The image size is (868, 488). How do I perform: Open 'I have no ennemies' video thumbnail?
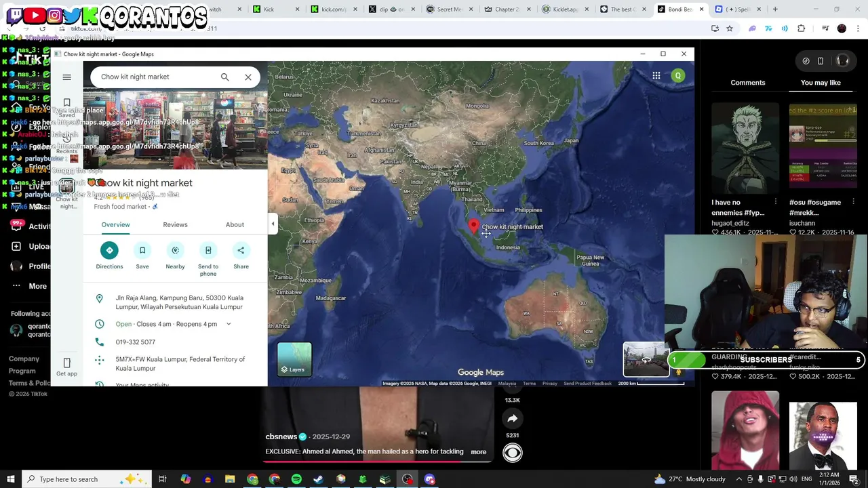point(745,148)
